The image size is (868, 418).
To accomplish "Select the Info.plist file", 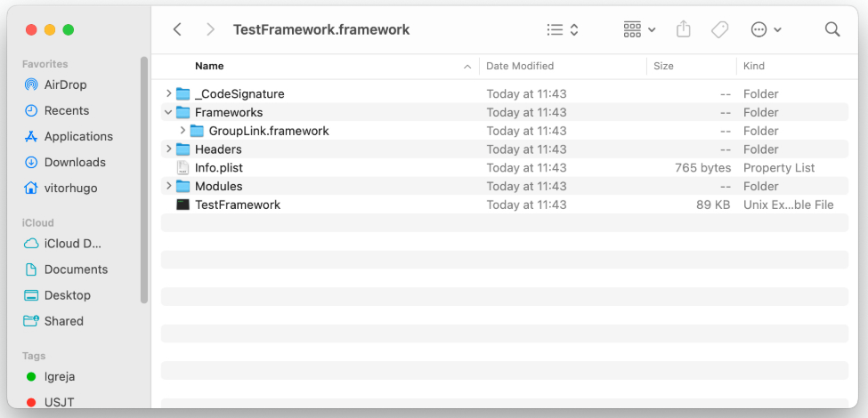I will [218, 167].
